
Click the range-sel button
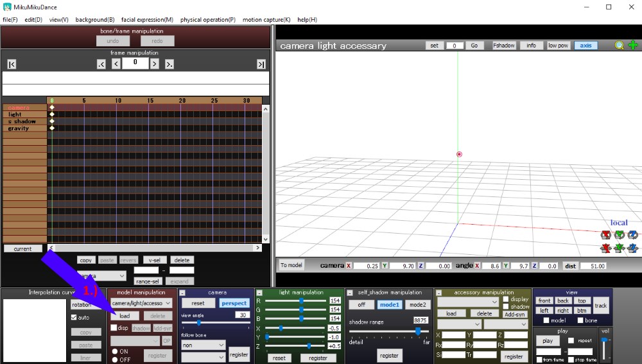click(x=148, y=281)
